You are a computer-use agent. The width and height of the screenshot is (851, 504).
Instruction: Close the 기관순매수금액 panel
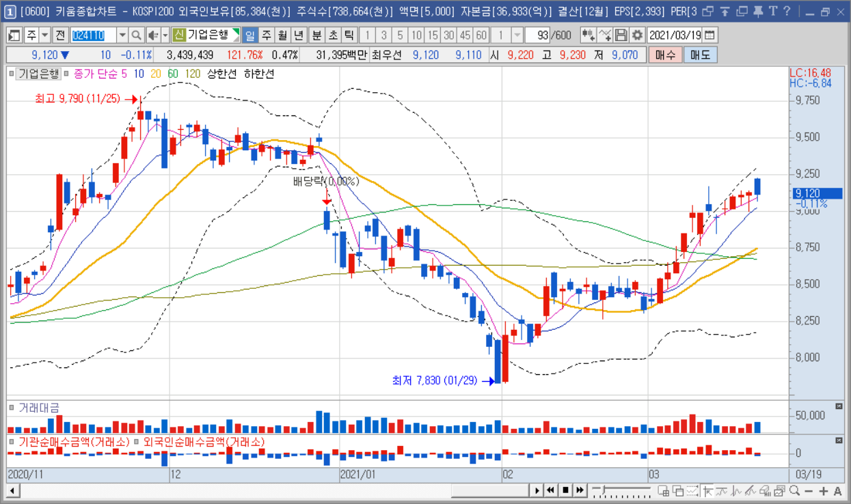coord(839,442)
